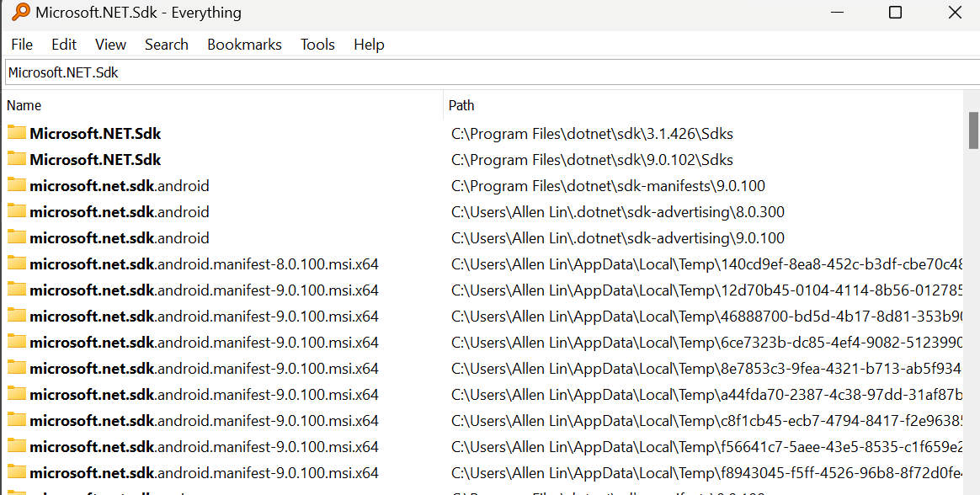Click the vertical scrollbar thumb of results list
This screenshot has height=495, width=980.
pyautogui.click(x=974, y=130)
